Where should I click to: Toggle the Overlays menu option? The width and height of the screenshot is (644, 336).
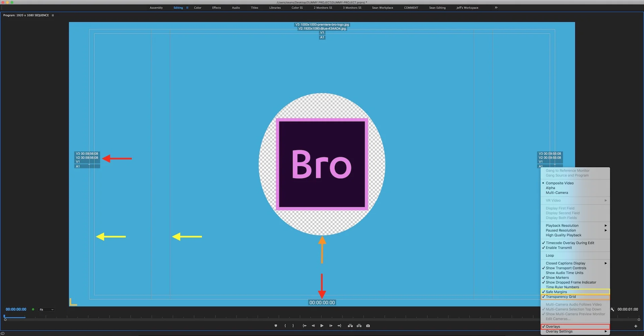tap(575, 327)
